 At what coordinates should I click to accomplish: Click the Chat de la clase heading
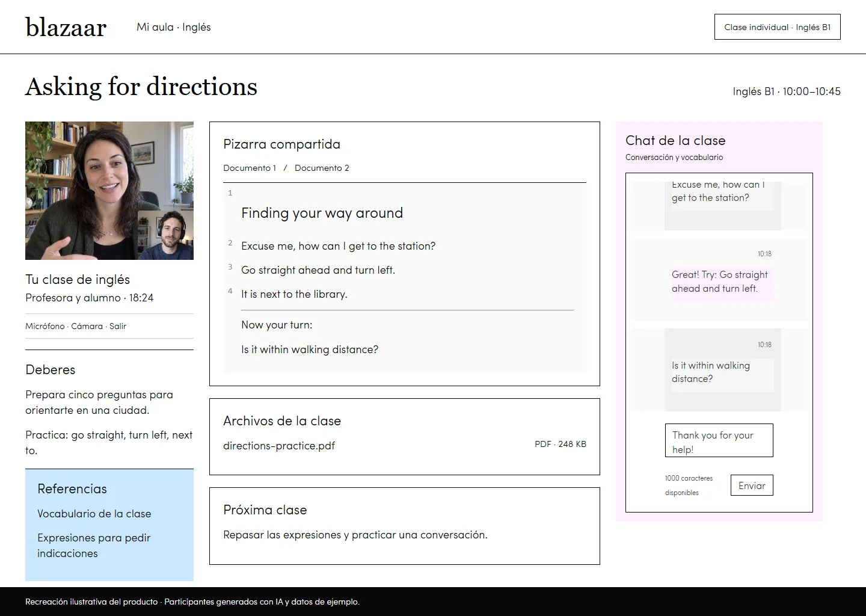pos(675,141)
